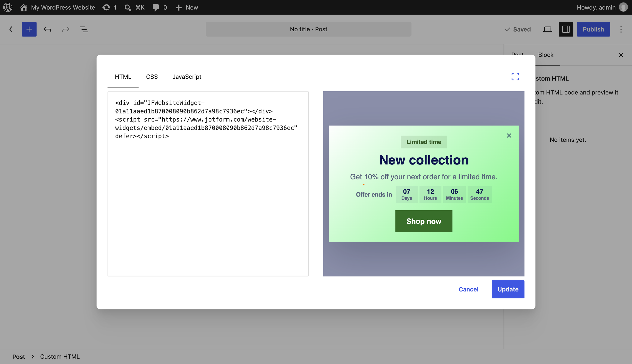Switch to the JavaScript tab

point(187,76)
